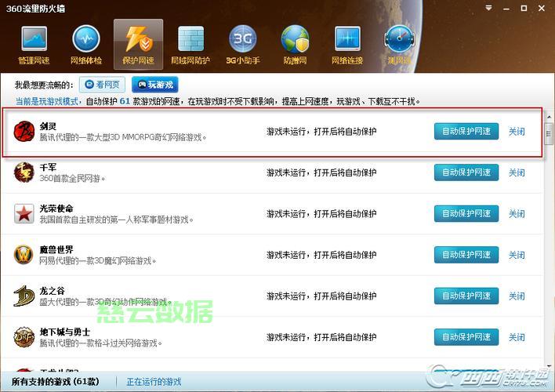Image resolution: width=555 pixels, height=392 pixels.
Task: Minimize the 360流量防火墙 window
Action: tap(506, 8)
